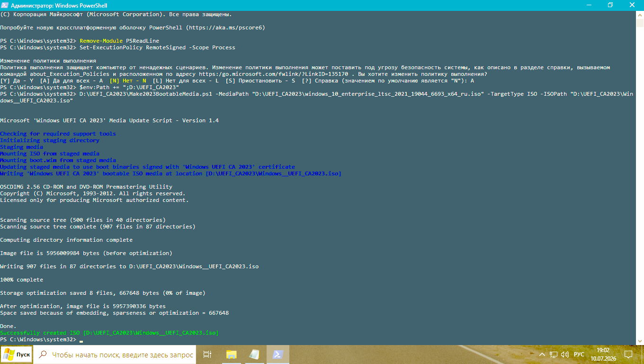This screenshot has height=364, width=644.
Task: Click the console scrollbar up arrow
Action: tap(640, 14)
